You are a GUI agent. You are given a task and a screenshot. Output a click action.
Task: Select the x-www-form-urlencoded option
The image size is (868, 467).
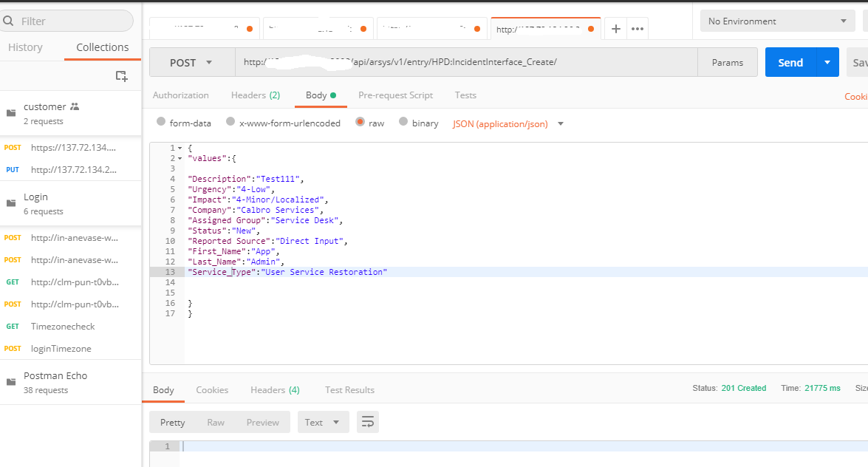coord(230,123)
